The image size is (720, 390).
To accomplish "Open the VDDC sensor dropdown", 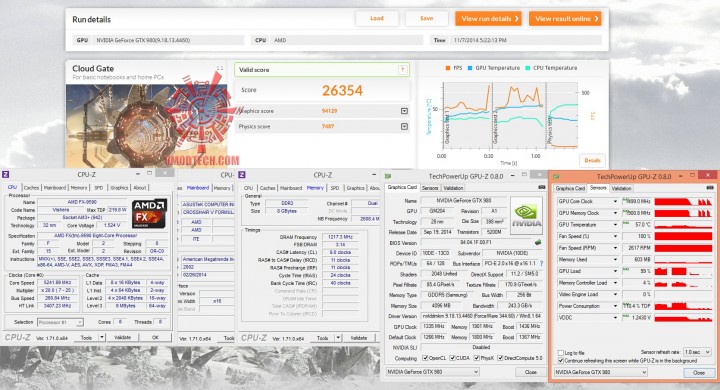I will coord(615,317).
